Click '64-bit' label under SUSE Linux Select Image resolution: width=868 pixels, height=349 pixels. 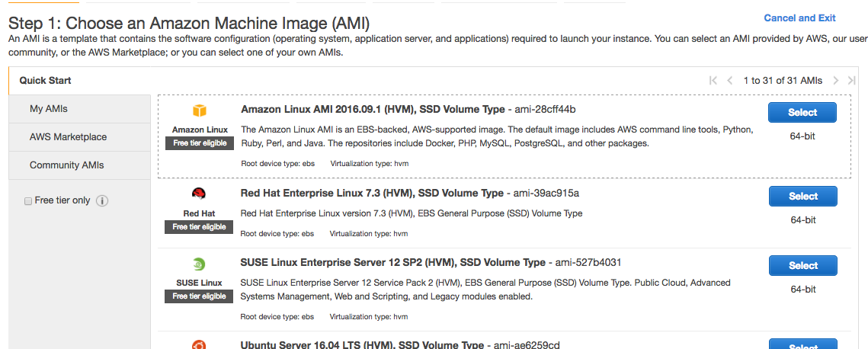(x=803, y=290)
